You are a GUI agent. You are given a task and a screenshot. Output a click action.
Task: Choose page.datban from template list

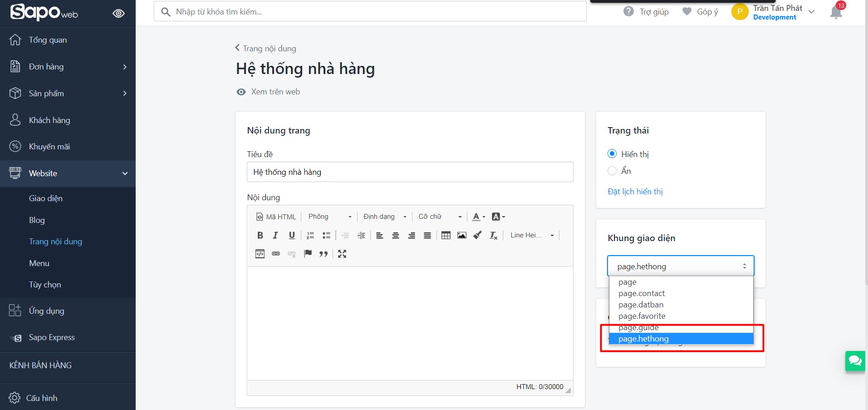point(681,305)
